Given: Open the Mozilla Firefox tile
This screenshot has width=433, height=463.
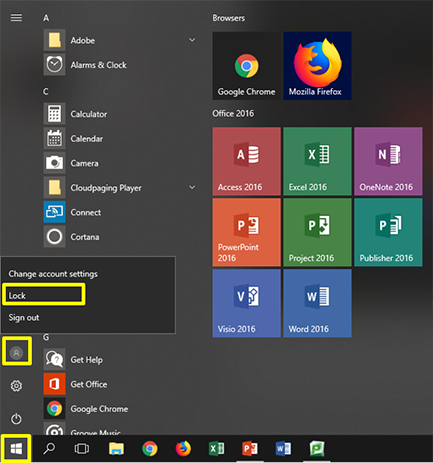Looking at the screenshot, I should click(x=317, y=66).
